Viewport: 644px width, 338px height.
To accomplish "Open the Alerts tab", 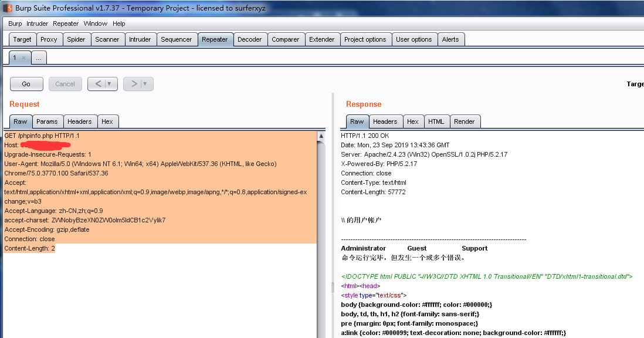I will (x=451, y=39).
